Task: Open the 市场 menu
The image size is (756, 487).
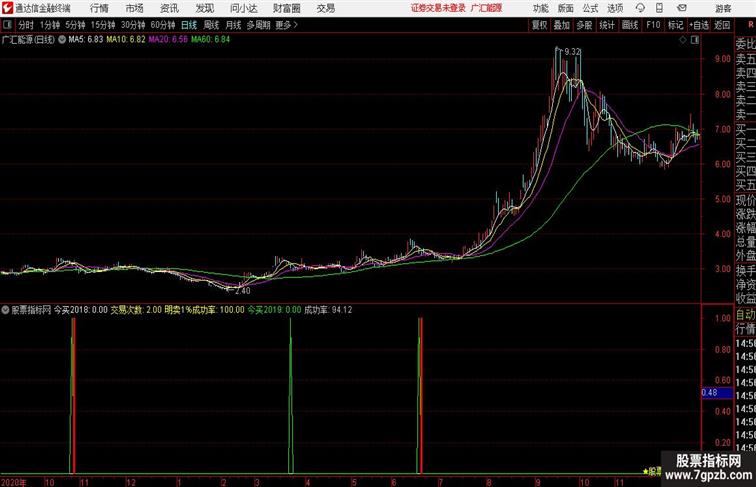Action: [135, 8]
